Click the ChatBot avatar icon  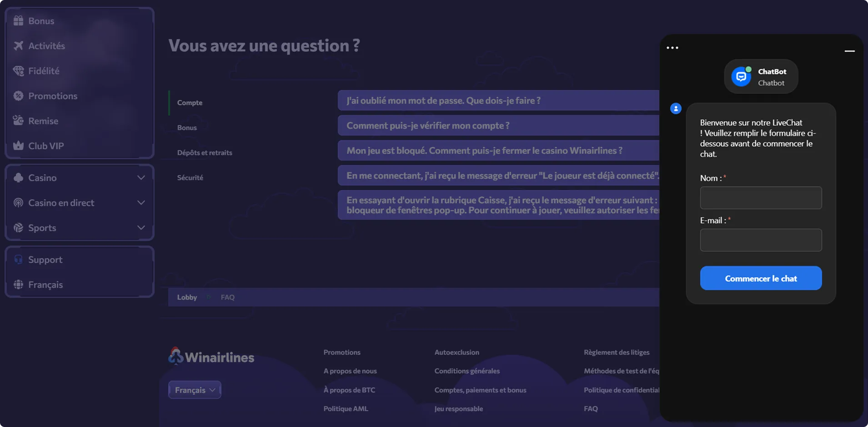(742, 76)
